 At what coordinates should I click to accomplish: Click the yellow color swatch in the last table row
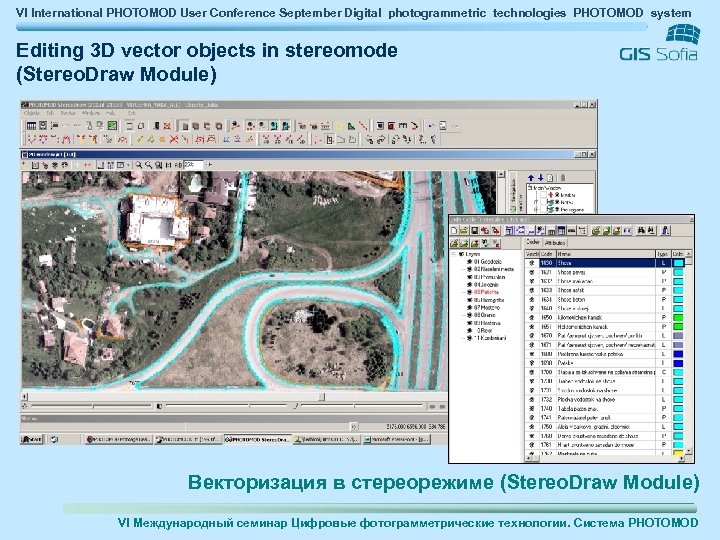[x=678, y=453]
